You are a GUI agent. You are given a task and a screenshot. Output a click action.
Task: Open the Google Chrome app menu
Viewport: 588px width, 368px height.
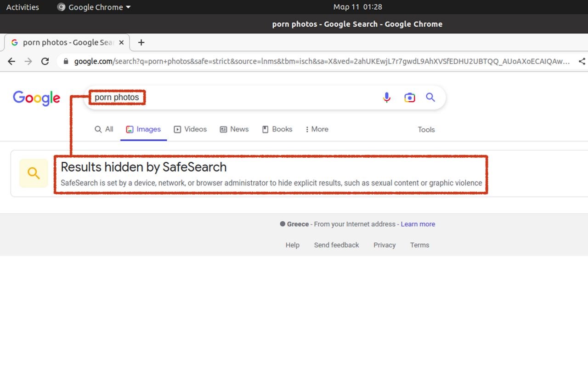[94, 7]
